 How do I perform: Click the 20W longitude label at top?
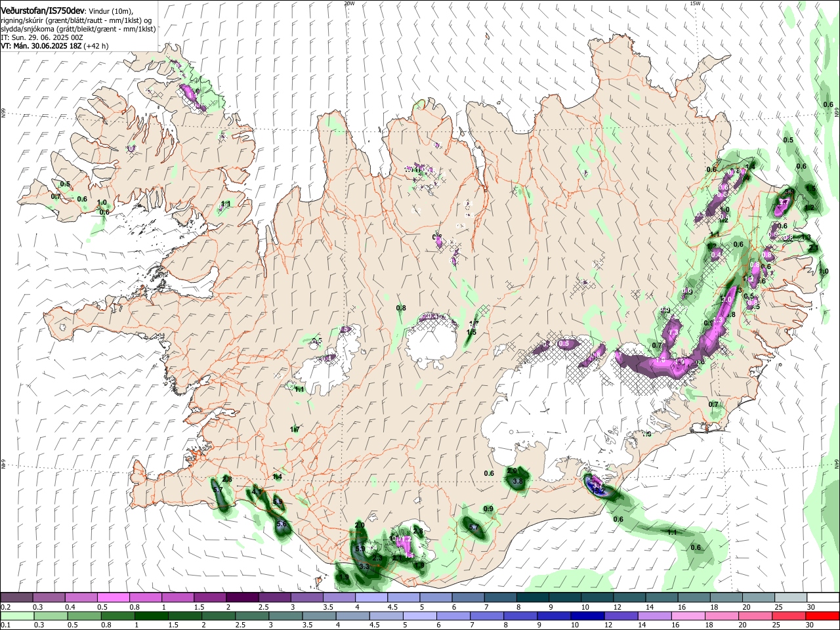coord(349,3)
